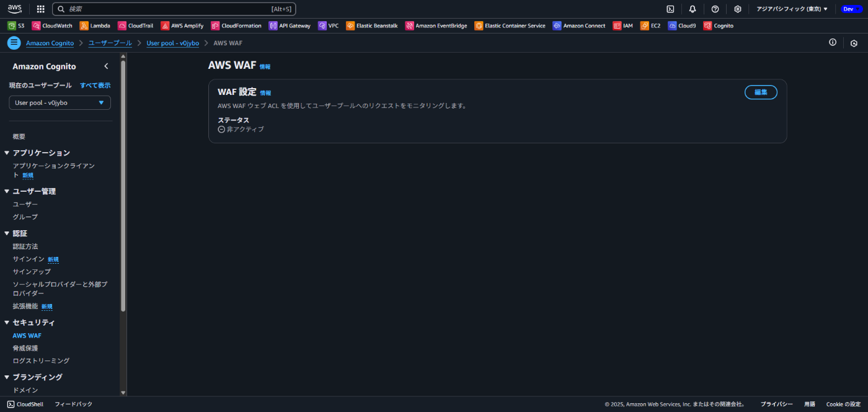Go to Amazon Cognito breadcrumb

50,43
